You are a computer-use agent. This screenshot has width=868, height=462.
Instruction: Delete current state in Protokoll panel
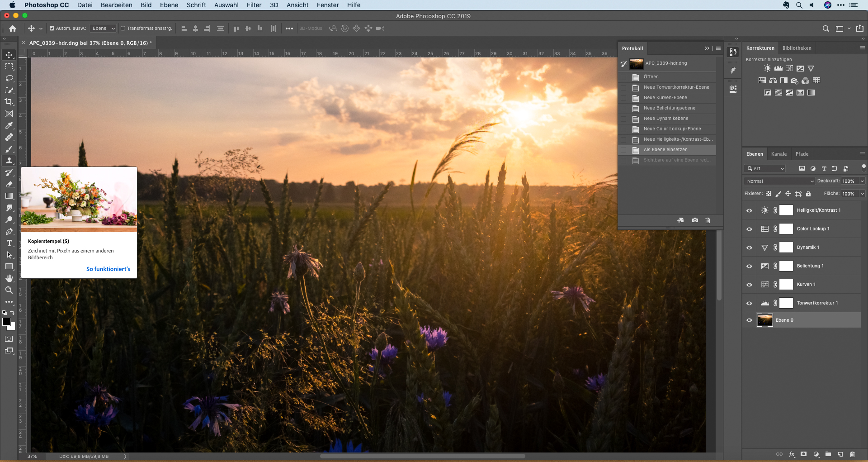[x=708, y=220]
